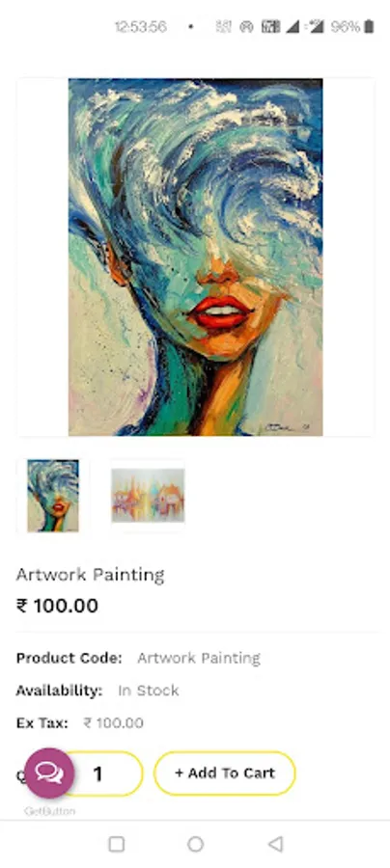390x868 pixels.
Task: Tap the Product Code value Artwork Painting
Action: point(199,658)
